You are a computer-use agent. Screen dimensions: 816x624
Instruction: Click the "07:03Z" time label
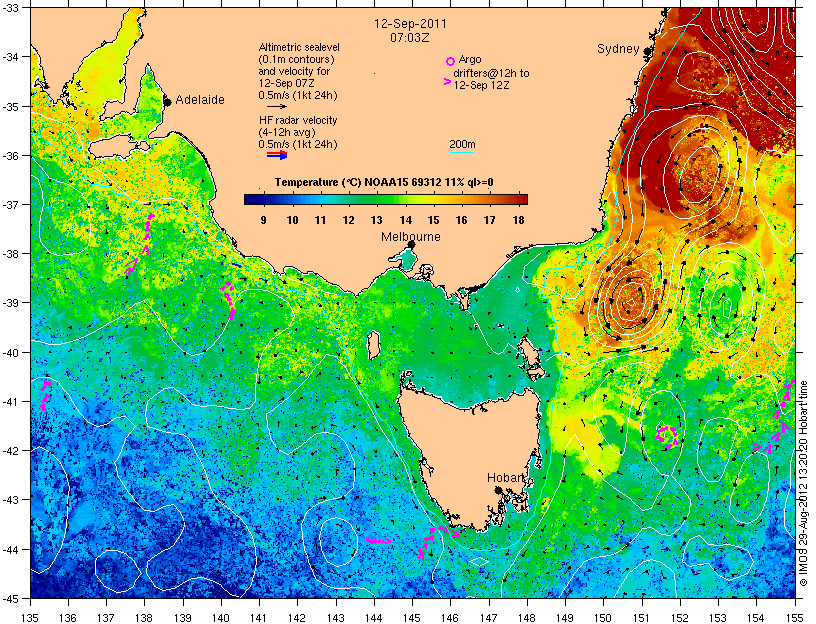pyautogui.click(x=410, y=37)
